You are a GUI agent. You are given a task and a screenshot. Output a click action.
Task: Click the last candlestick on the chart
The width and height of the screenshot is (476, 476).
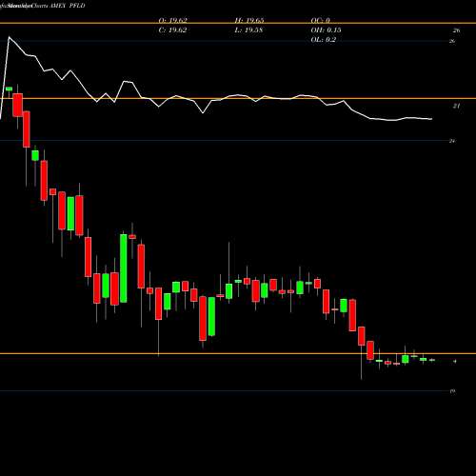pos(432,360)
